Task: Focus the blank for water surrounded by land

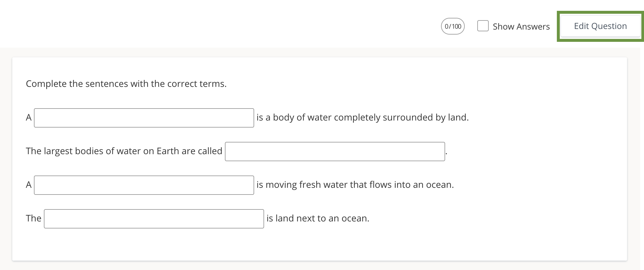Action: coord(144,118)
